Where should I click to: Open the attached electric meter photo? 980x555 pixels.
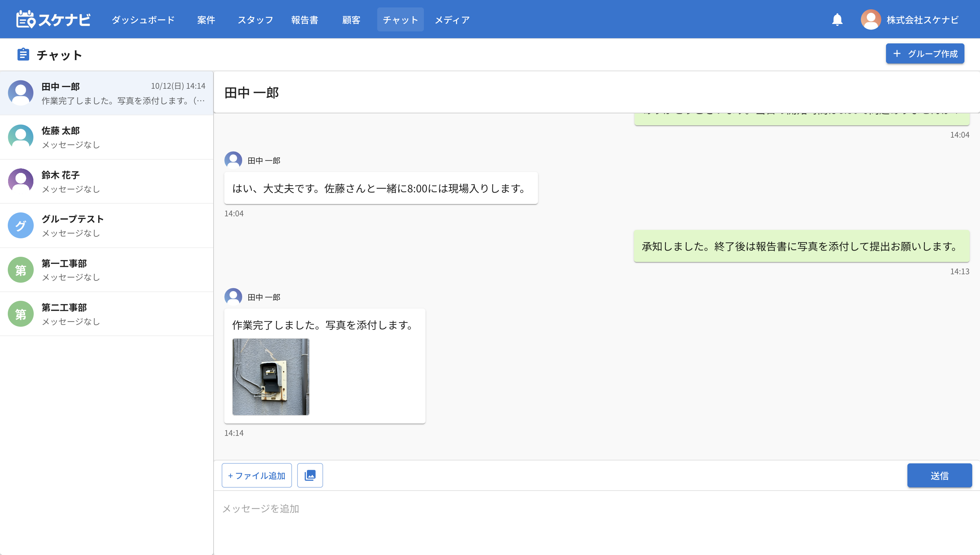pos(271,377)
